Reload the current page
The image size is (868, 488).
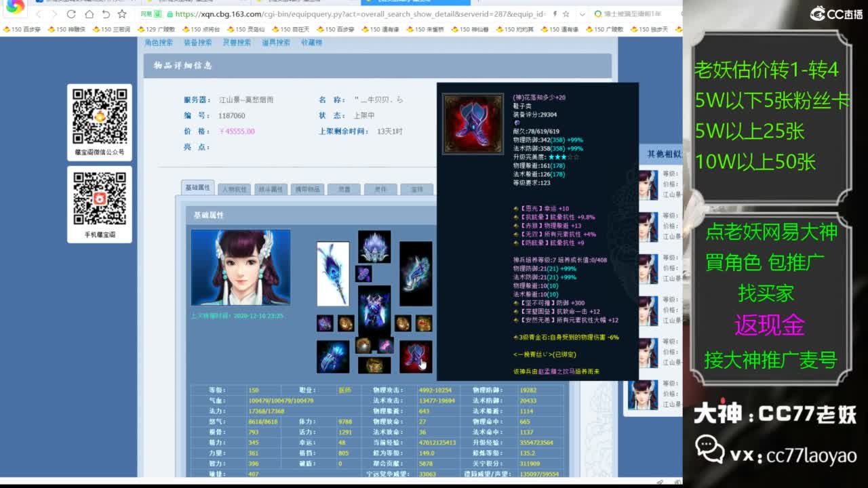pyautogui.click(x=71, y=14)
